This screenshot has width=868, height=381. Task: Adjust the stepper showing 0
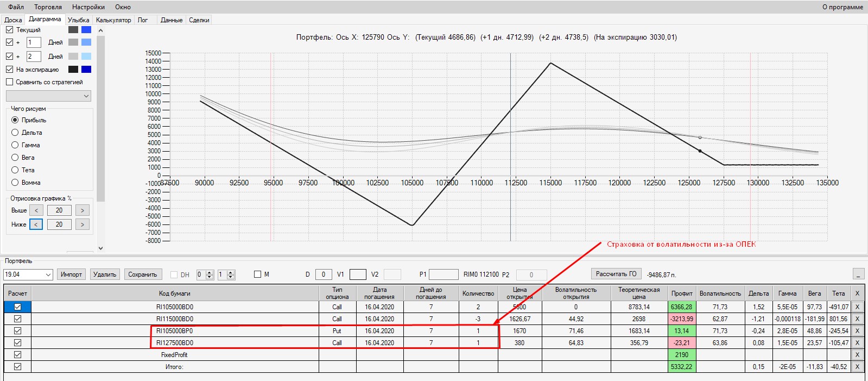click(x=205, y=274)
